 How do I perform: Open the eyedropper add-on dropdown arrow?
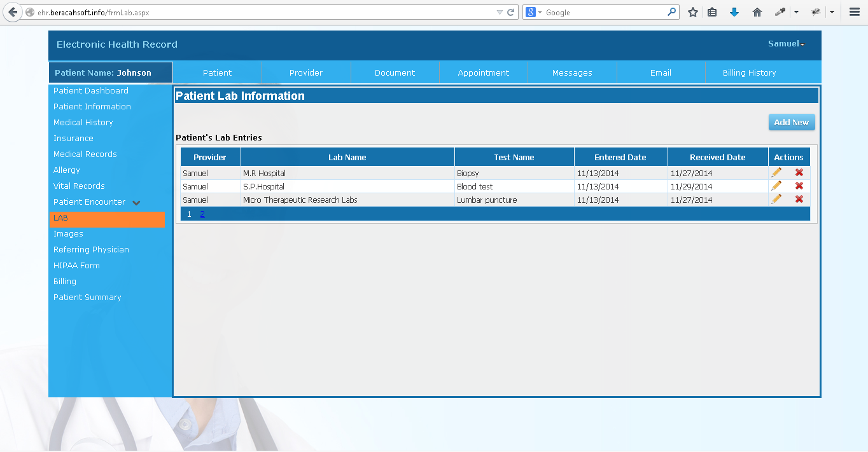pos(795,12)
